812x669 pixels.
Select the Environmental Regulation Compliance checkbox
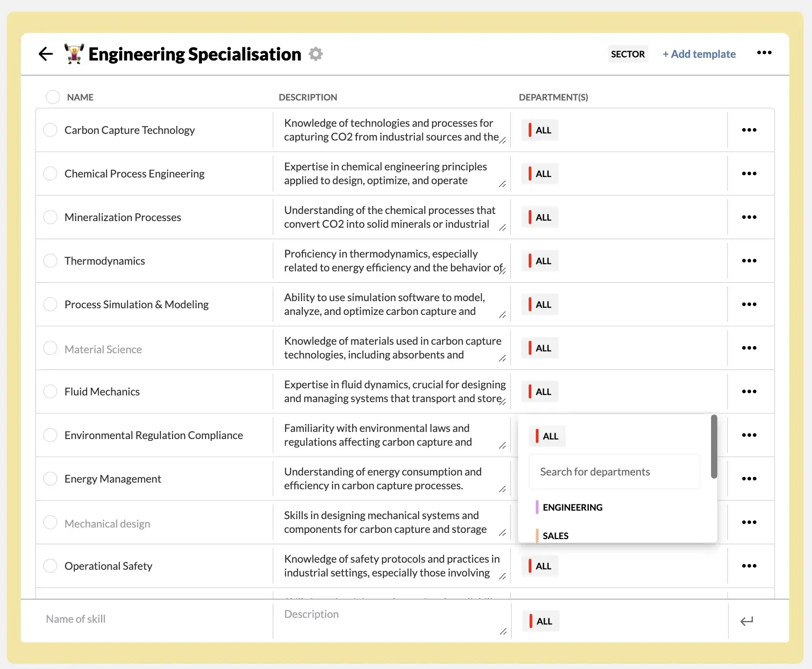pyautogui.click(x=50, y=435)
